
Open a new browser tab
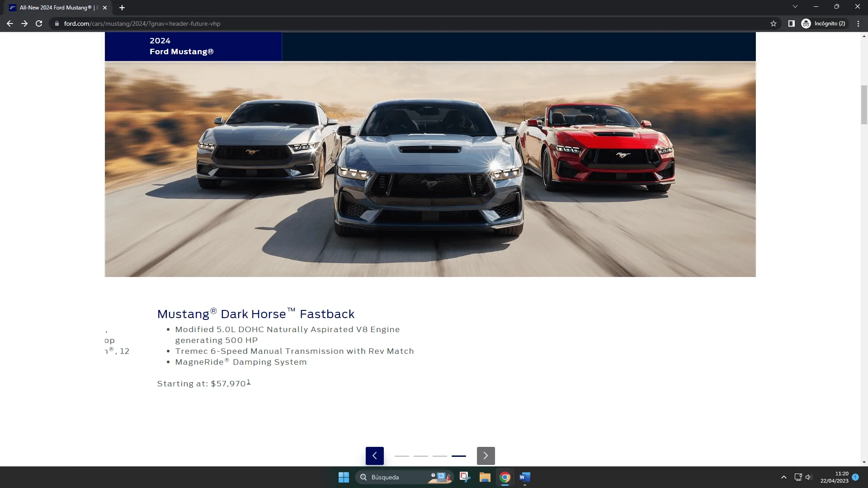pos(122,8)
